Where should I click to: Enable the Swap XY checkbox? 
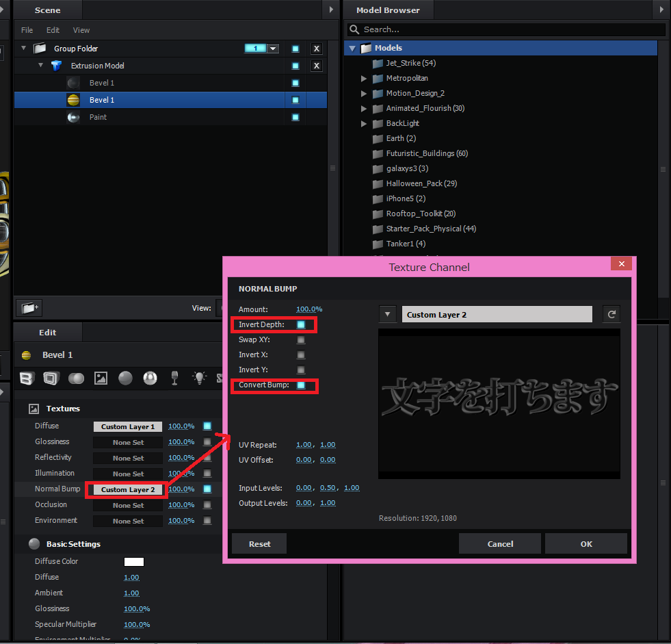coord(302,339)
